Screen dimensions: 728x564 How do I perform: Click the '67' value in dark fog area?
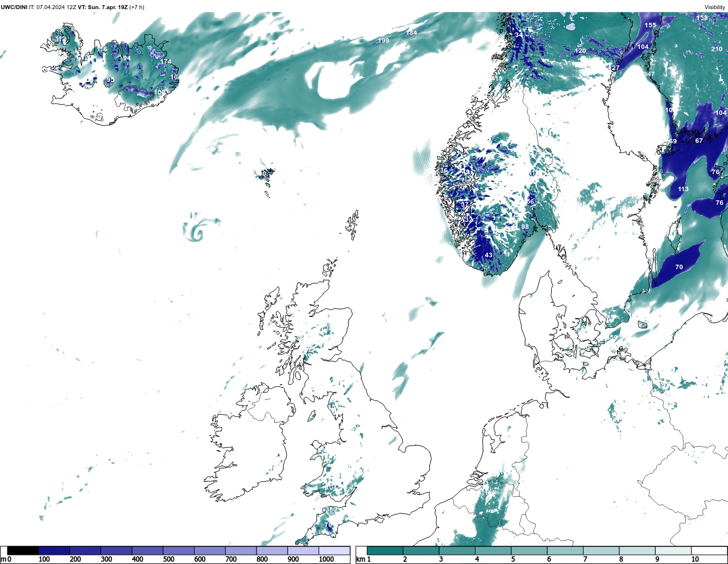pyautogui.click(x=699, y=141)
